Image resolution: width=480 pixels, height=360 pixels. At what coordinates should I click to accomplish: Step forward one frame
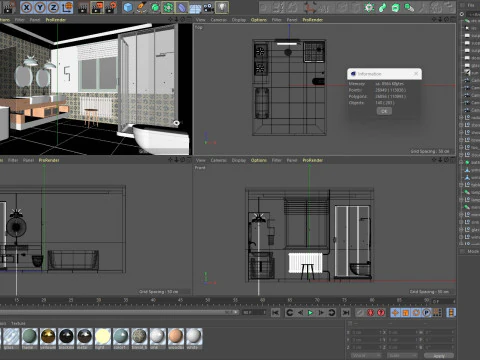pyautogui.click(x=321, y=313)
